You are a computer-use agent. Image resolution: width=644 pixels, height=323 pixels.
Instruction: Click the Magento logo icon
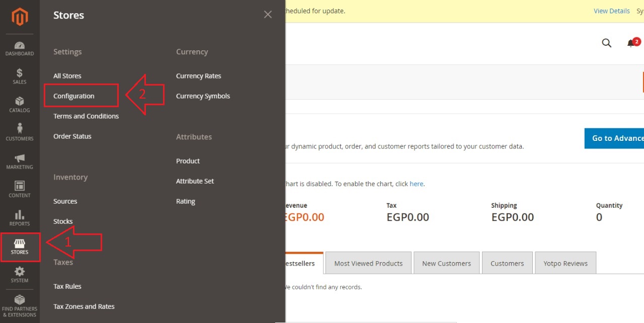(x=20, y=17)
